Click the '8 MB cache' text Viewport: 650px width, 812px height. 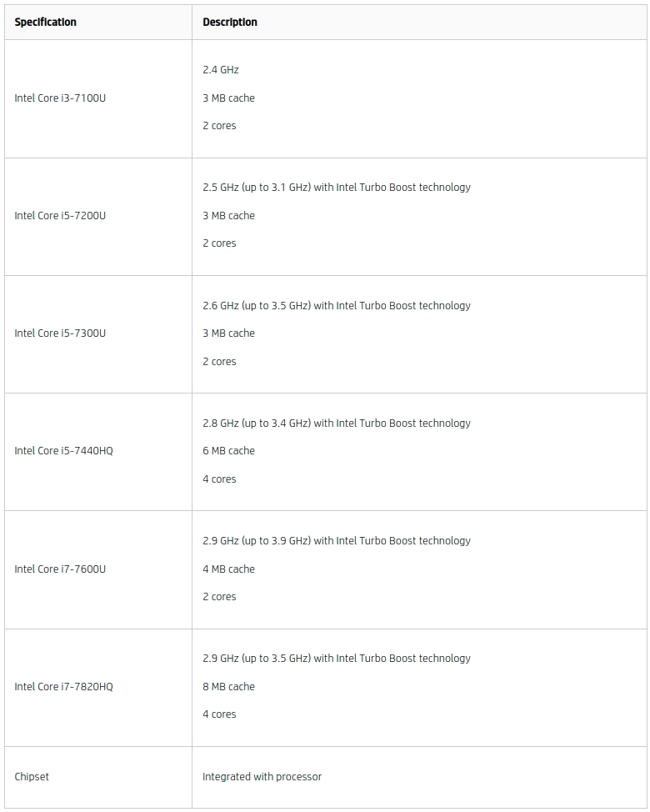point(228,686)
